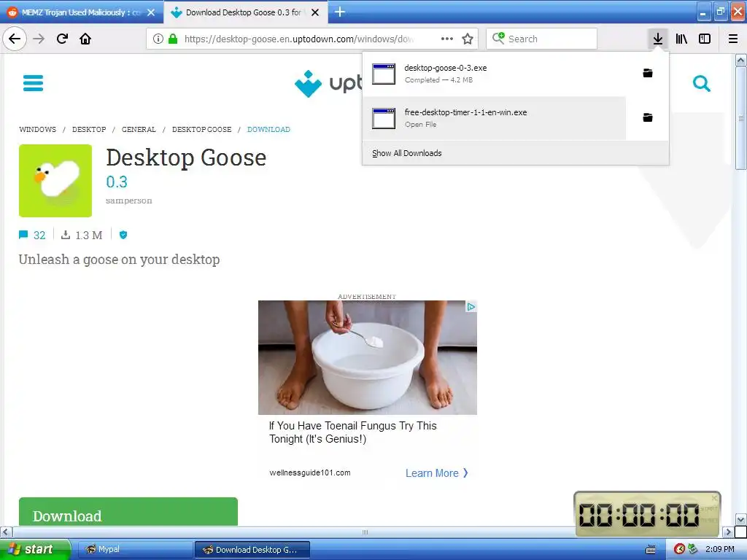Click the GENERAL breadcrumb link
Screen dimensions: 747x560
tap(139, 130)
